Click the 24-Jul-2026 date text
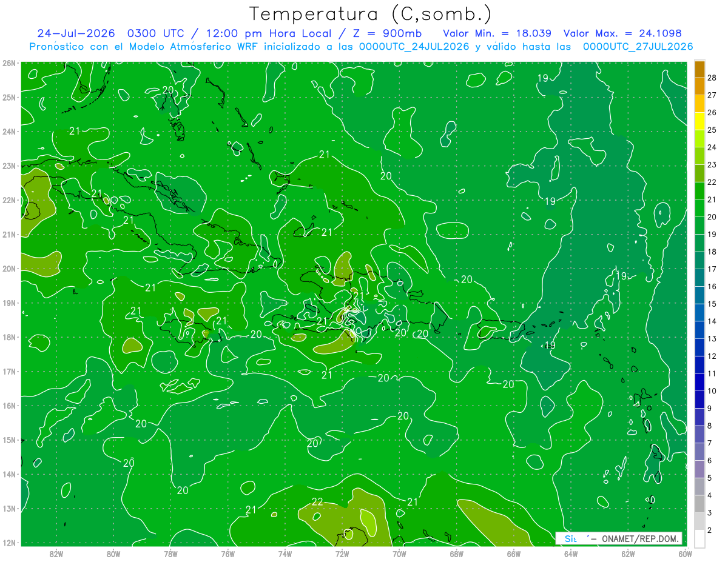 tap(76, 33)
